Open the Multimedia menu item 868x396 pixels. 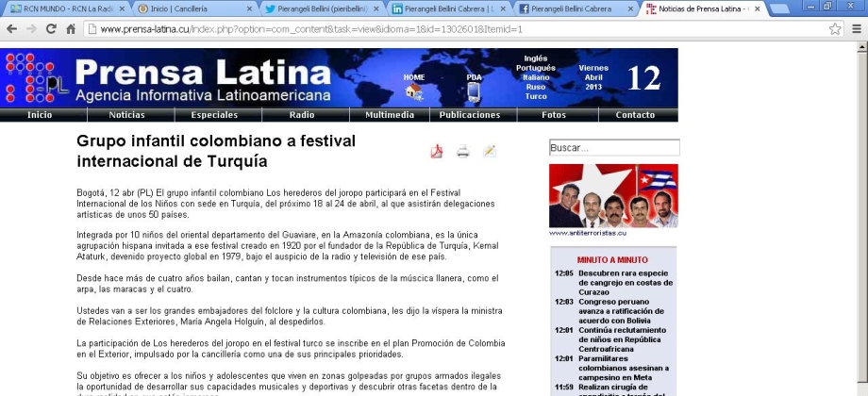pyautogui.click(x=390, y=115)
